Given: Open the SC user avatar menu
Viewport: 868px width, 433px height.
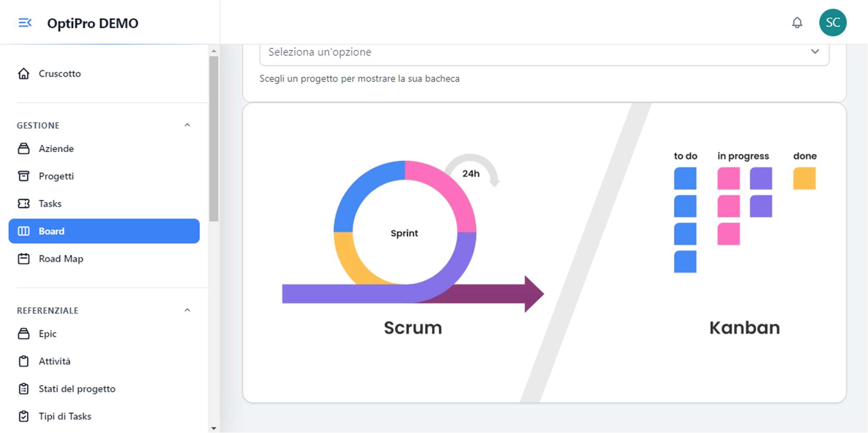Looking at the screenshot, I should (832, 22).
